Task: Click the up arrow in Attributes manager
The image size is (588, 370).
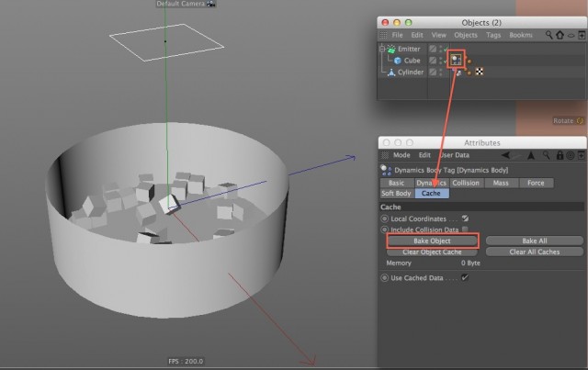Action: (x=531, y=155)
